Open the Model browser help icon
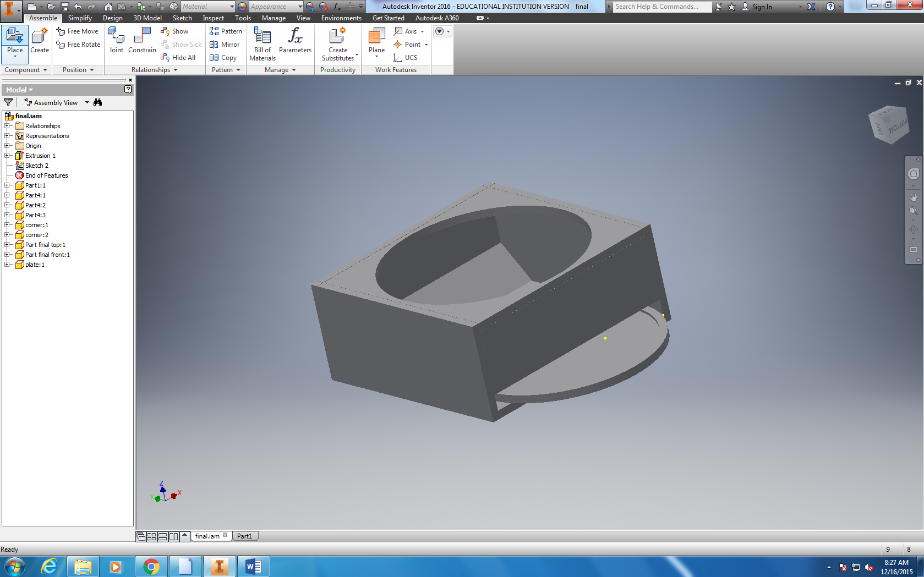924x577 pixels. pyautogui.click(x=128, y=90)
